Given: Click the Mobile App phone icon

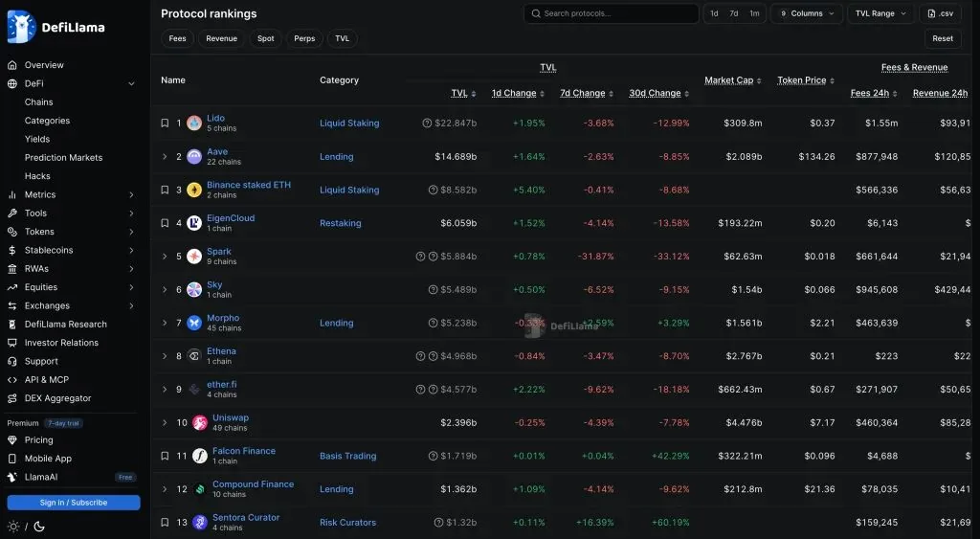Looking at the screenshot, I should click(x=11, y=459).
